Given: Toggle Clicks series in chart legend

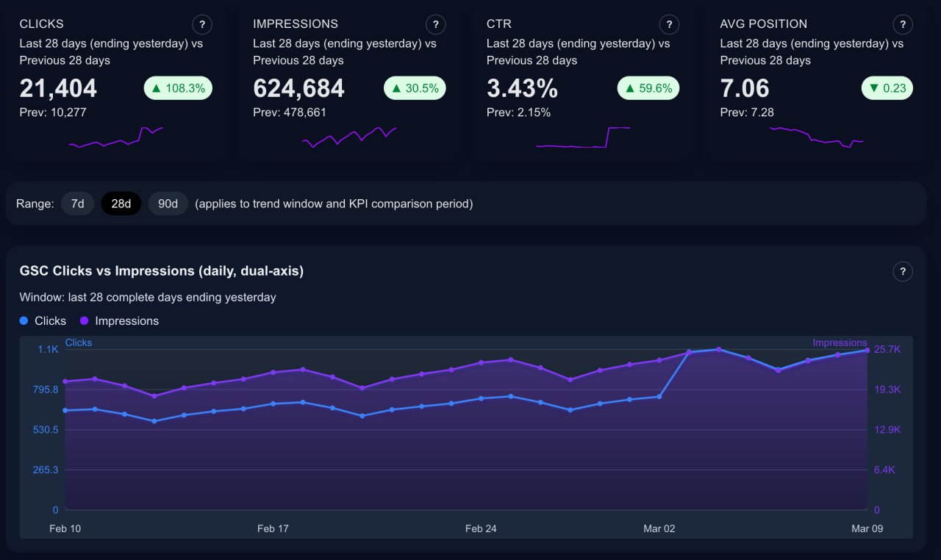Looking at the screenshot, I should 43,321.
